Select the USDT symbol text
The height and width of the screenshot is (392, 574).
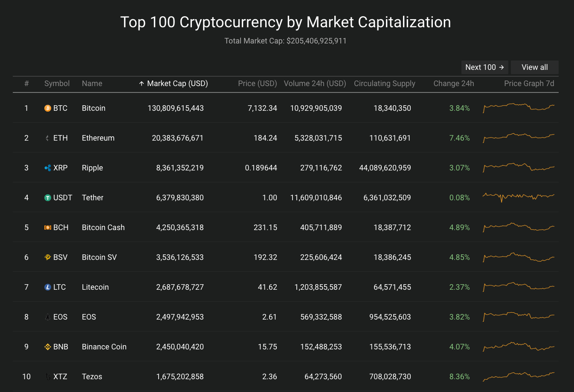tap(63, 198)
